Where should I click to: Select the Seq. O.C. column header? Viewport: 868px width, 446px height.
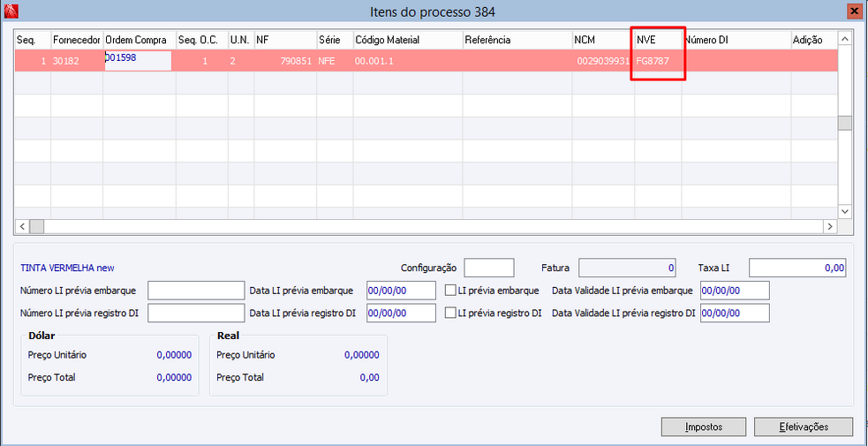coord(202,40)
